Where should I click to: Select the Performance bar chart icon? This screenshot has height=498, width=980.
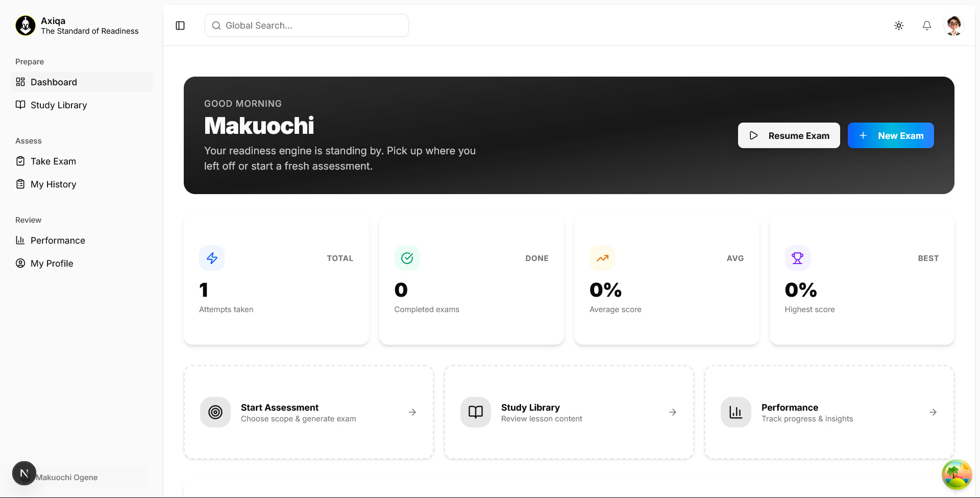click(x=20, y=240)
